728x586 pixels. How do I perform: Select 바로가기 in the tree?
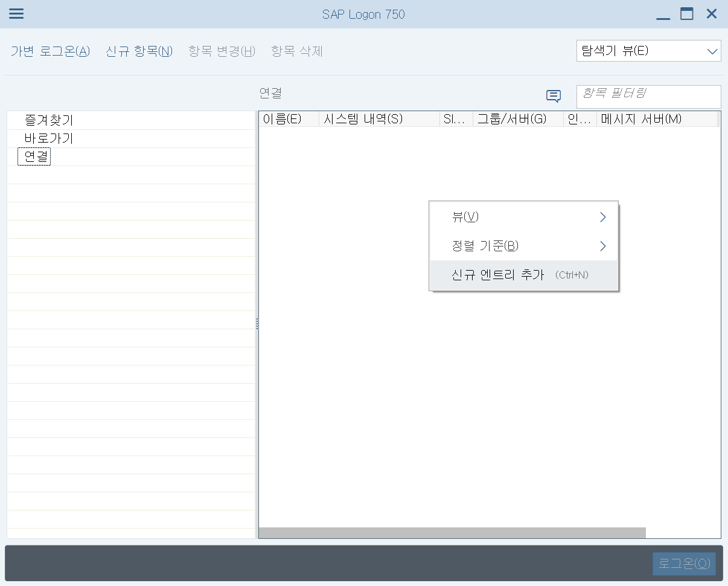(49, 138)
